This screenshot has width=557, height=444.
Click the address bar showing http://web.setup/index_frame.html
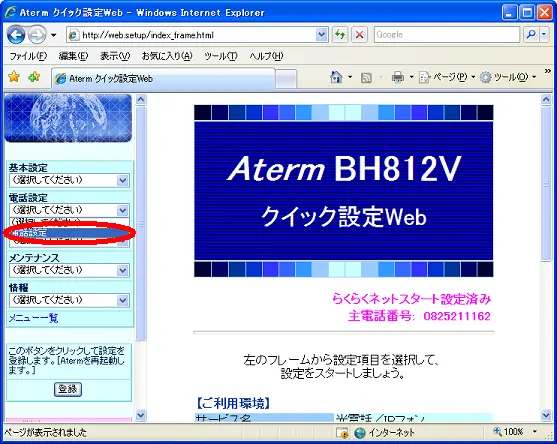pos(191,35)
